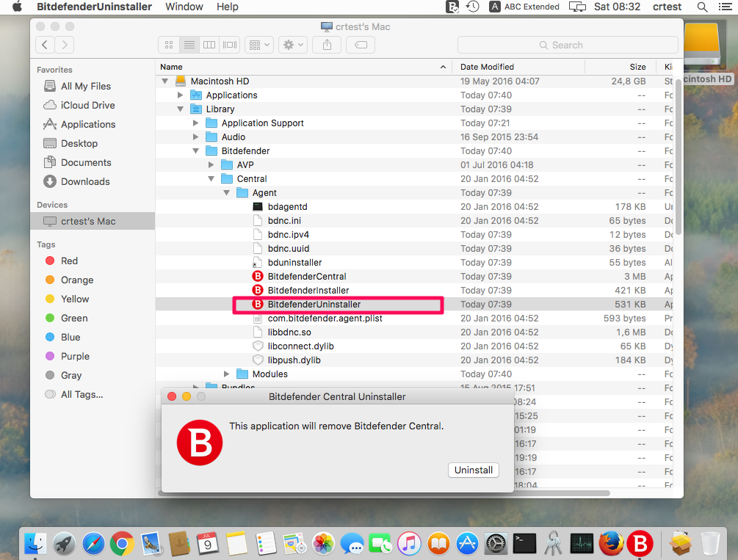
Task: Open Firefox in the Dock
Action: click(x=612, y=544)
